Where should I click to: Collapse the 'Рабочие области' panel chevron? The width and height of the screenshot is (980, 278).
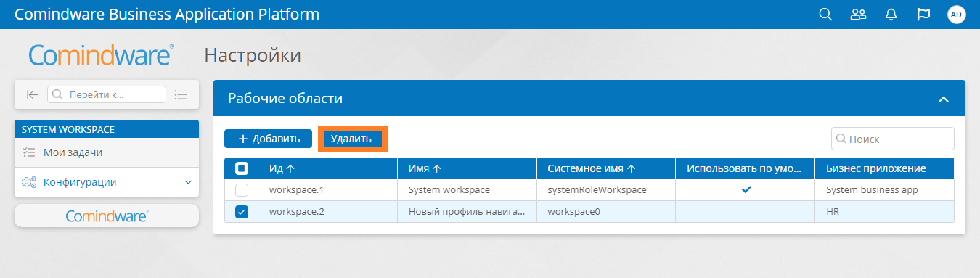coord(944,99)
